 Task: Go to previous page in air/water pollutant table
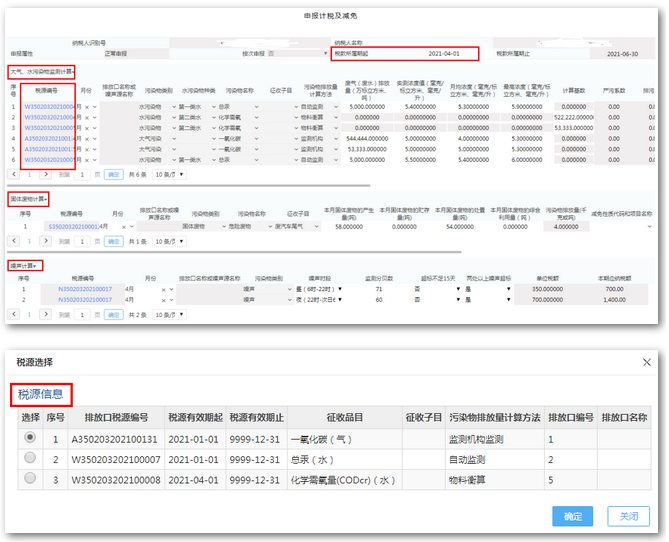pos(14,174)
